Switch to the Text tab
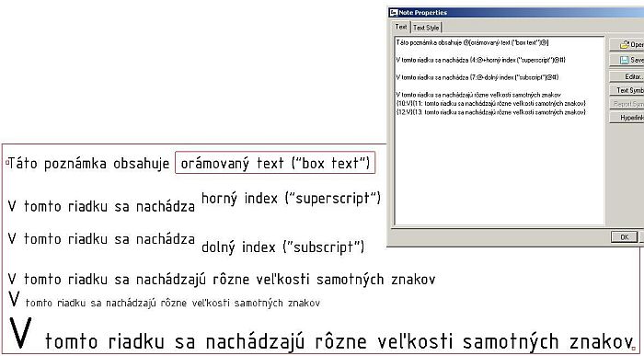This screenshot has width=644, height=356. (401, 27)
